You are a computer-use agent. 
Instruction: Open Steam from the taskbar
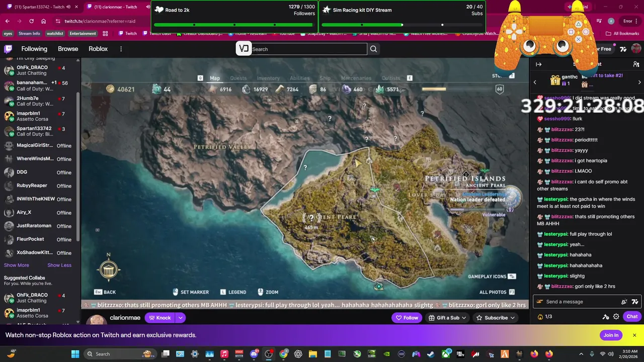[x=431, y=354]
